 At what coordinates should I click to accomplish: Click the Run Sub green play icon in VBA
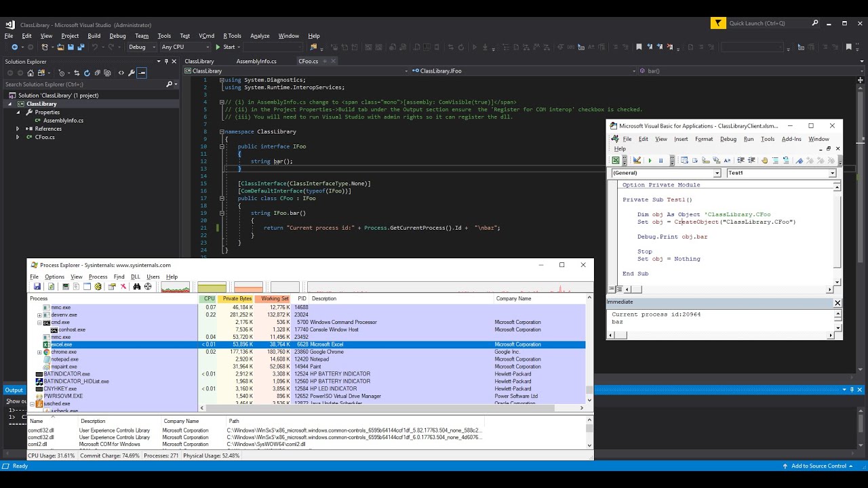[650, 161]
